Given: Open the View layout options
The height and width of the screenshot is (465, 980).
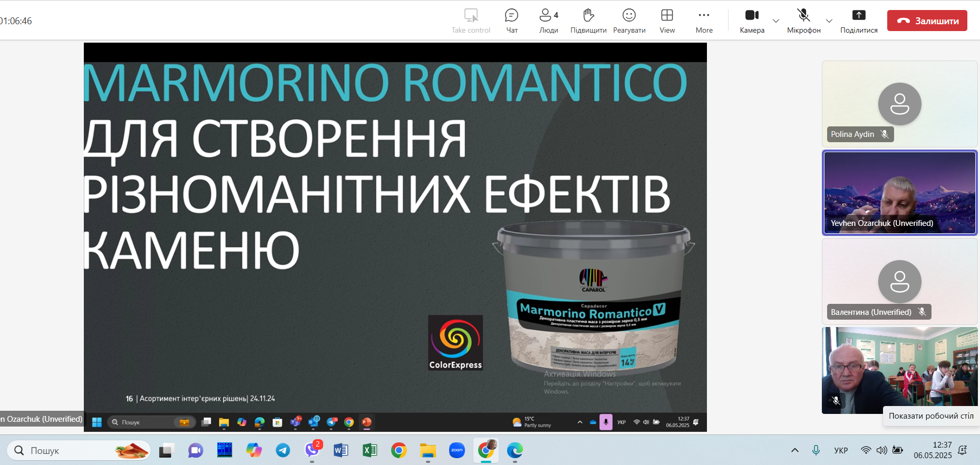Looking at the screenshot, I should pyautogui.click(x=667, y=21).
